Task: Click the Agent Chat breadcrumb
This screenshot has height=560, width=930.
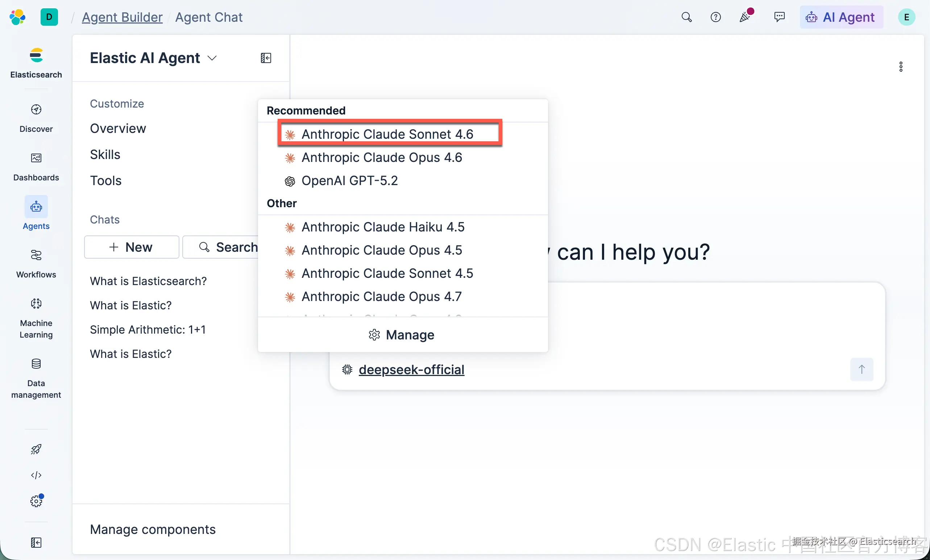Action: [209, 17]
